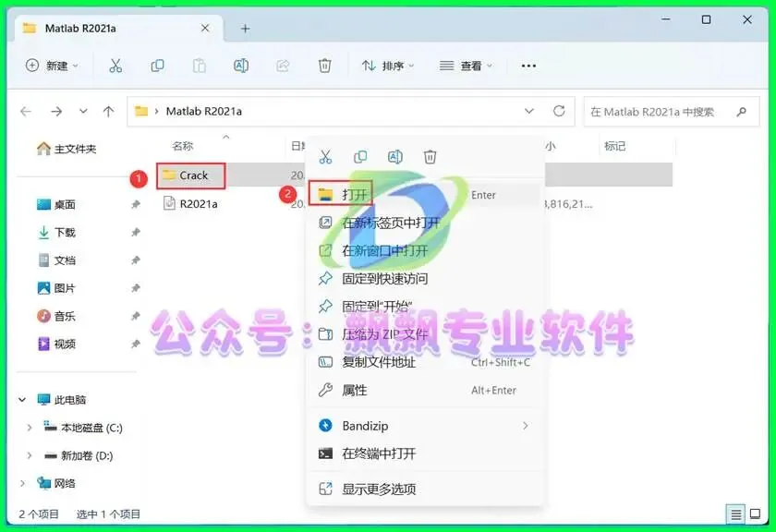This screenshot has width=776, height=532.
Task: Expand the 新加卷 (D:) tree node
Action: tap(30, 455)
